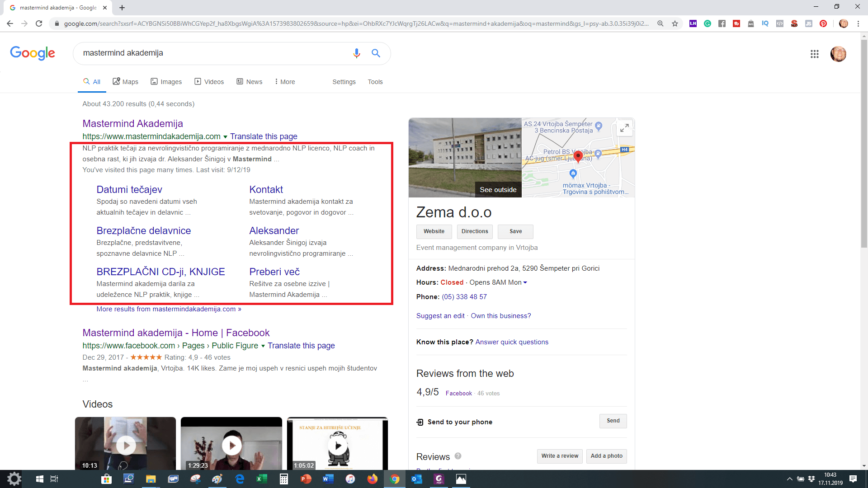The width and height of the screenshot is (868, 488).
Task: Open the More search options dropdown
Action: pyautogui.click(x=285, y=82)
